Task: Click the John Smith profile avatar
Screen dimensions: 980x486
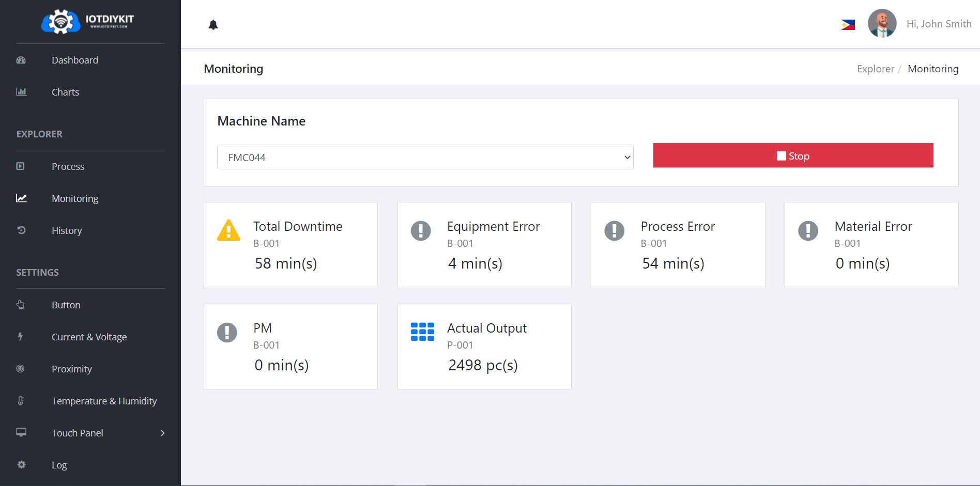Action: (x=882, y=24)
